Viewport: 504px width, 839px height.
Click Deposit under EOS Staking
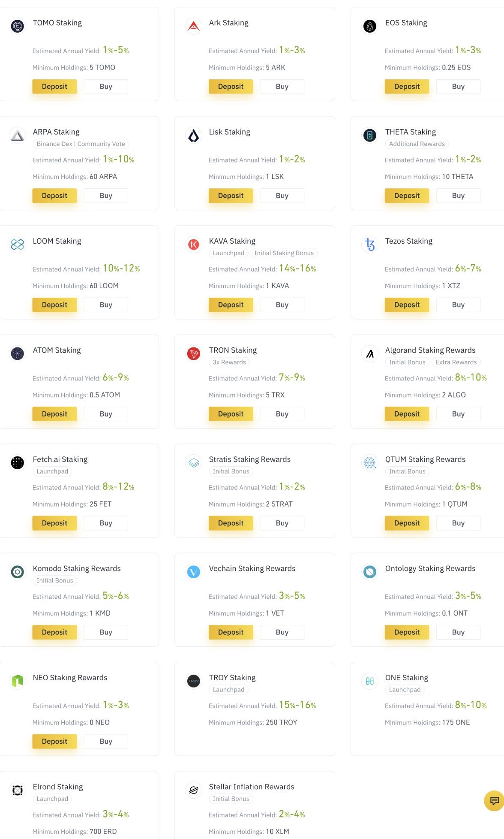click(x=407, y=86)
